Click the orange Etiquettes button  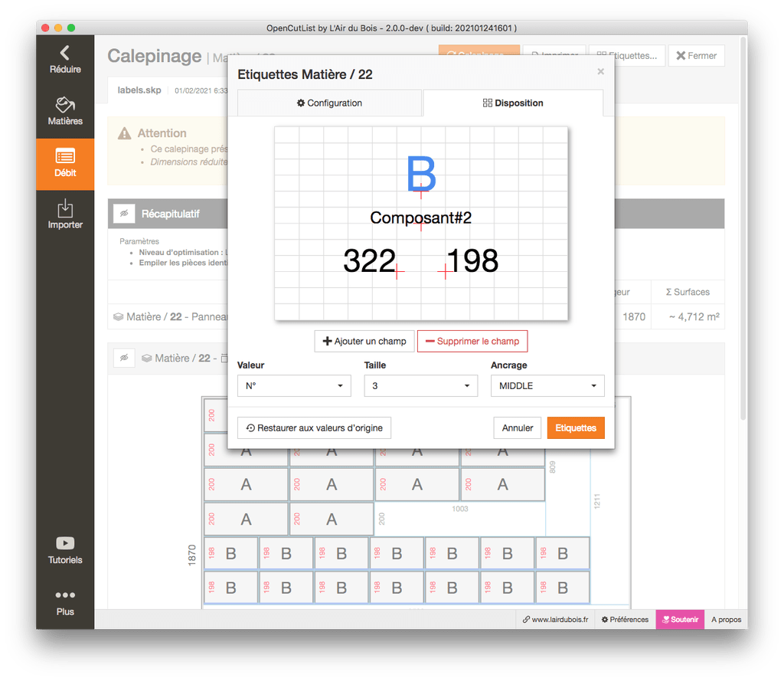(x=576, y=427)
